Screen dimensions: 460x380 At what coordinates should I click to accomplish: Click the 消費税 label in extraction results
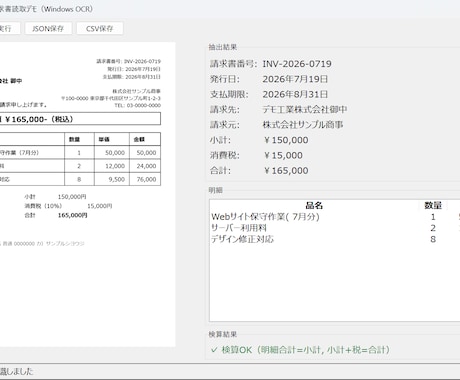(225, 155)
